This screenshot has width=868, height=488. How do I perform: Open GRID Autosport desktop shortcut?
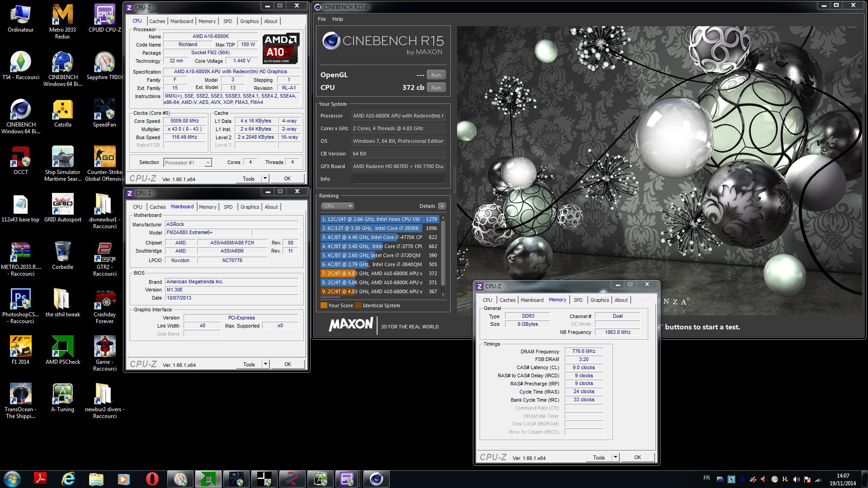point(62,208)
